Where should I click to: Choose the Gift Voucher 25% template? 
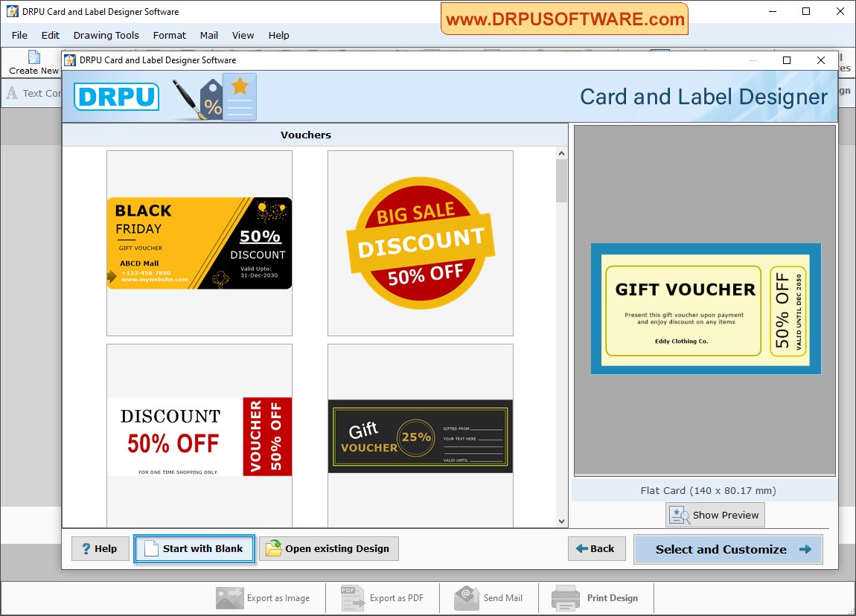pyautogui.click(x=420, y=436)
